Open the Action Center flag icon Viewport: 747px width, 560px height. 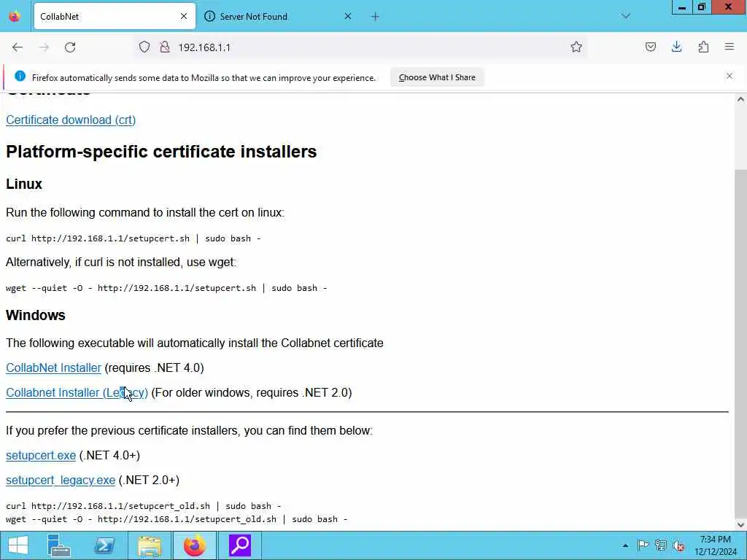(643, 545)
